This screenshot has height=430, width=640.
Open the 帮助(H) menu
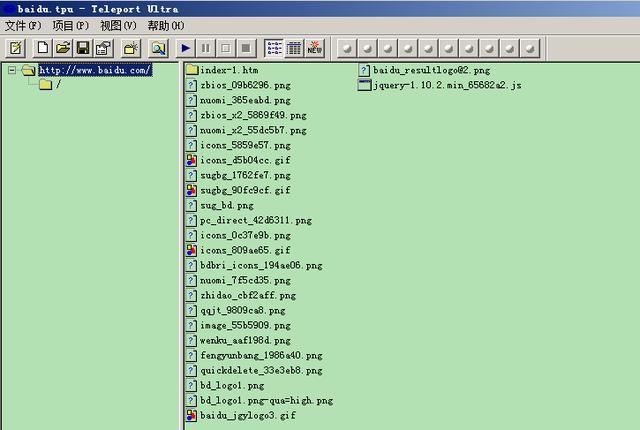(165, 25)
